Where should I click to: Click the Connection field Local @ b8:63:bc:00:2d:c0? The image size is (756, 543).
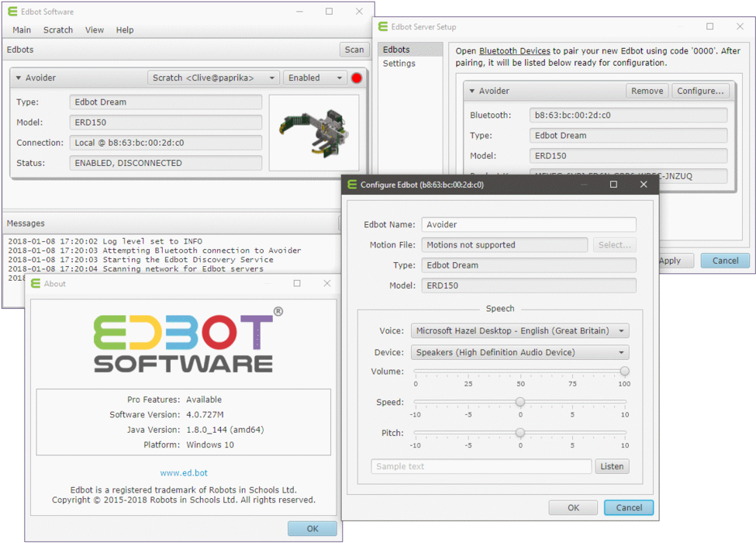click(166, 143)
